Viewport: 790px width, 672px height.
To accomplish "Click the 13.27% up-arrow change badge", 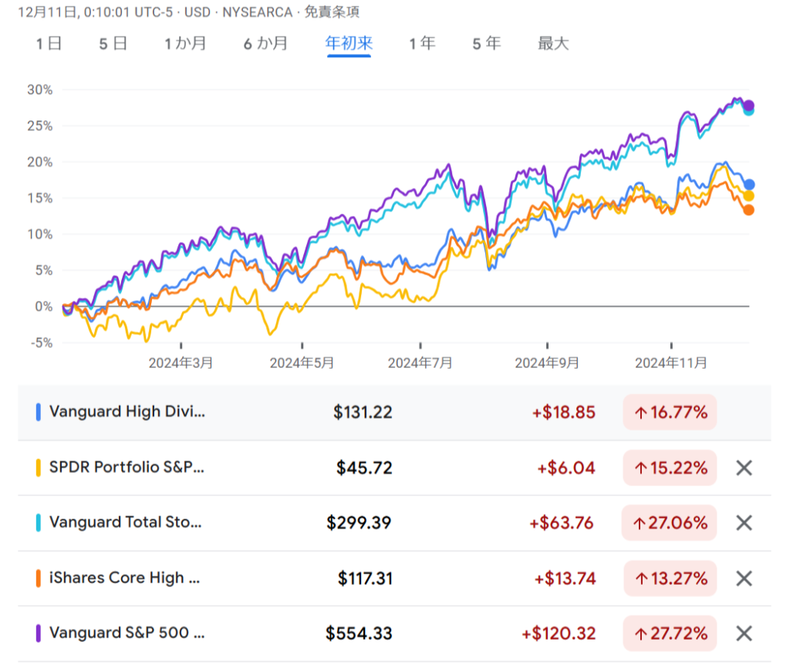I will [x=670, y=578].
